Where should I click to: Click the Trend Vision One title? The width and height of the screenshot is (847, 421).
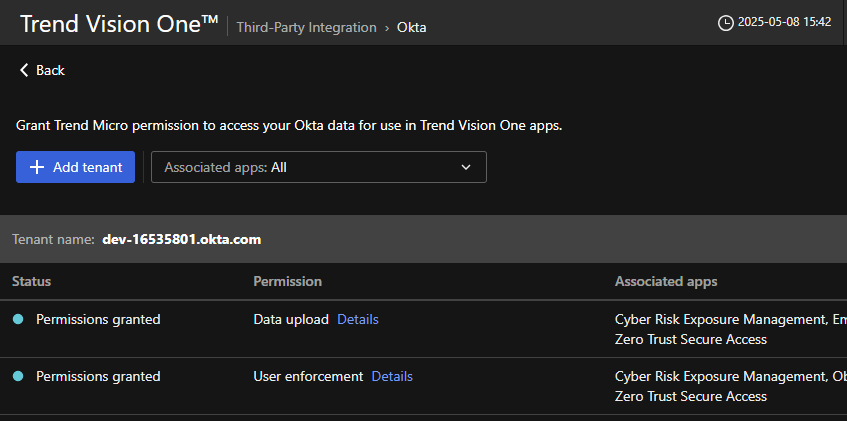click(x=118, y=24)
